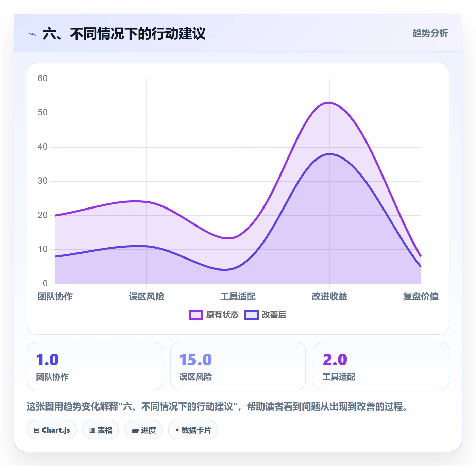Screen dimensions: 476x466
Task: Click the 原有状态 data point at 工具适配
Action: 238,236
